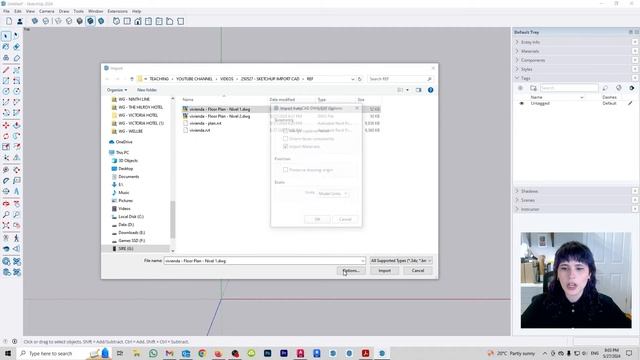The image size is (640, 360).
Task: Click the Zoom Extents tool
Action: click(x=6, y=225)
